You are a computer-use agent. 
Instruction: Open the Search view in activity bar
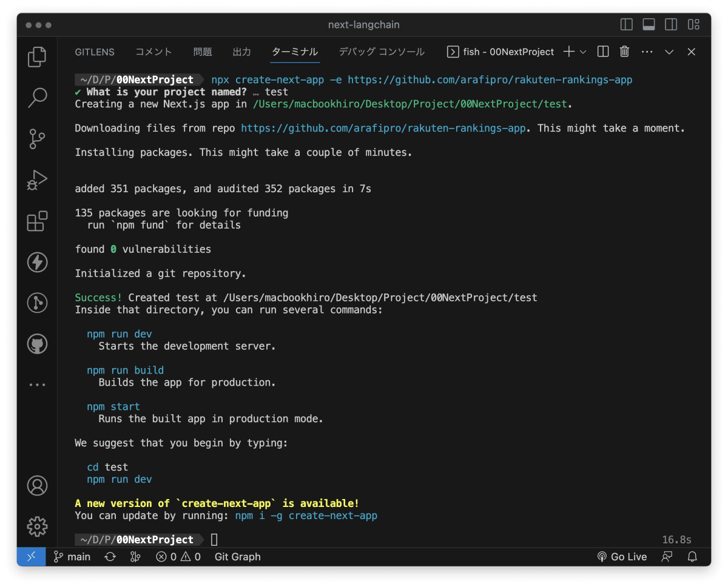[37, 98]
